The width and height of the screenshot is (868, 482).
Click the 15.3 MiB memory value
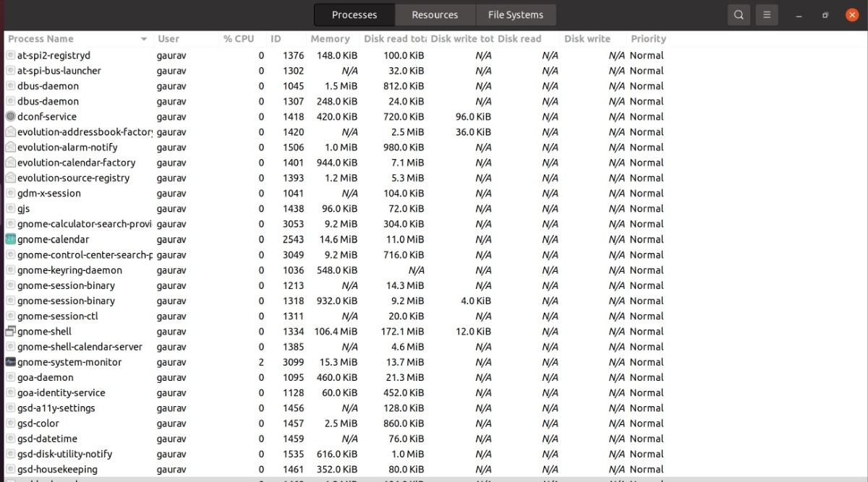[339, 362]
